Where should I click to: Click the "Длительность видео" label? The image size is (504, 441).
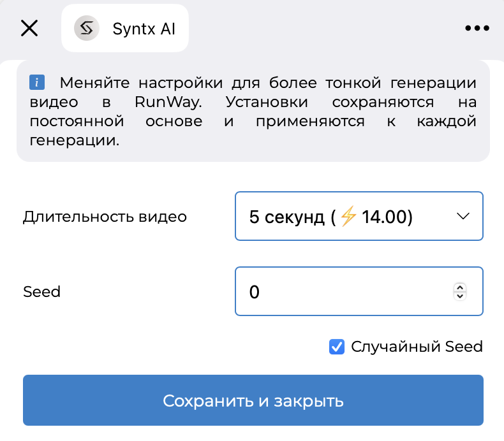[105, 217]
